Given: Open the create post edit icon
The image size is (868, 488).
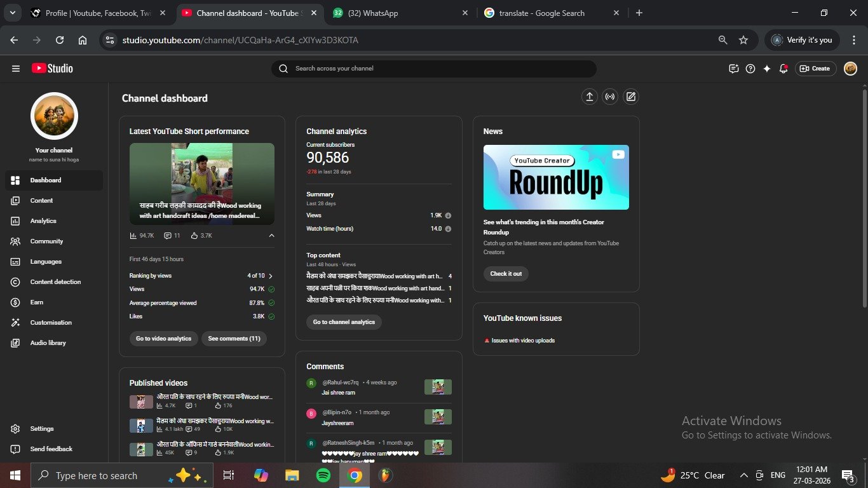Looking at the screenshot, I should 630,97.
